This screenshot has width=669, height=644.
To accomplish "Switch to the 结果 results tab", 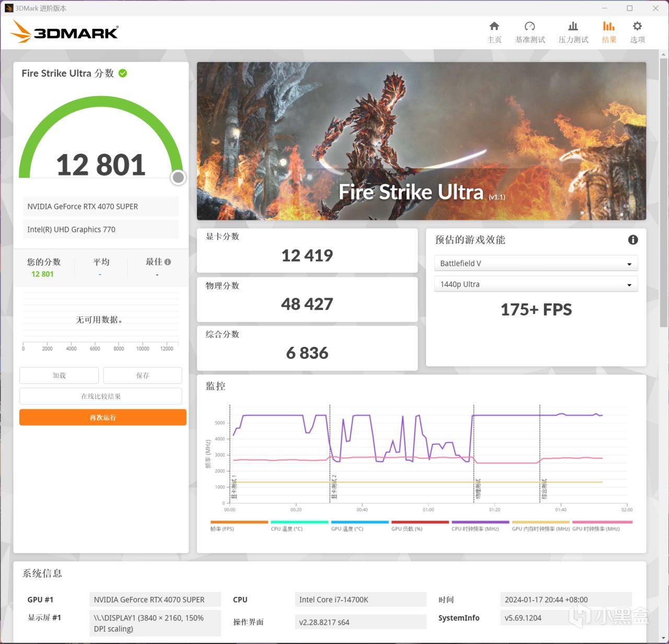I will click(x=608, y=31).
